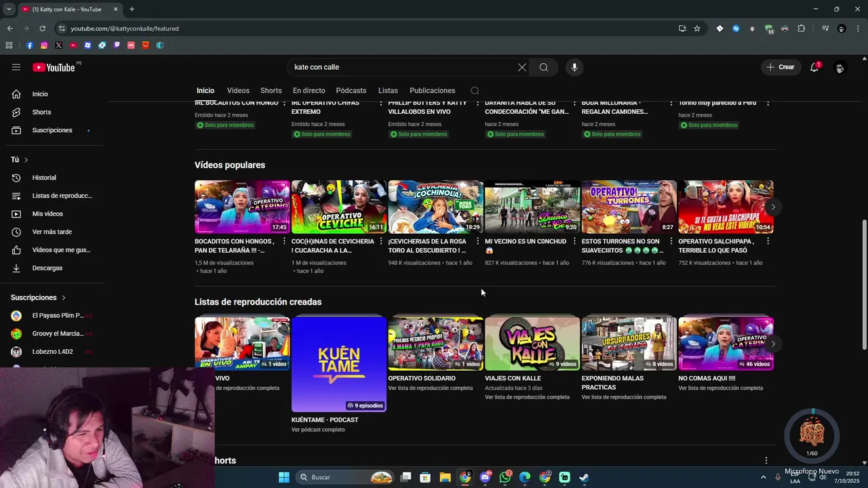Switch to the Vídeos channel tab
Screen dimensions: 868x488
238,91
